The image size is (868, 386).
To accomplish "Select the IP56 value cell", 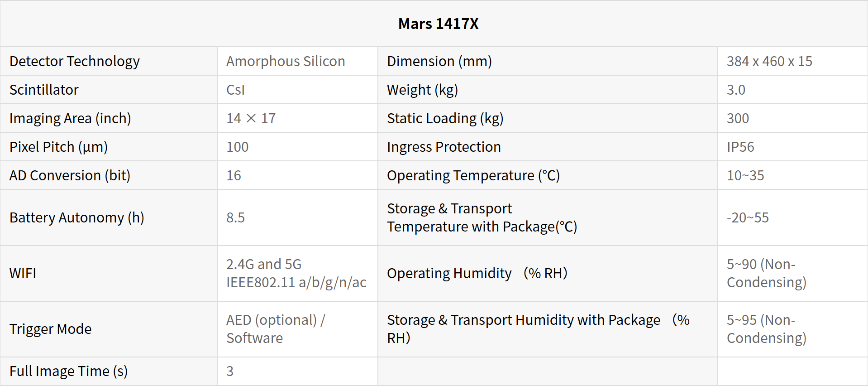I will click(x=740, y=147).
